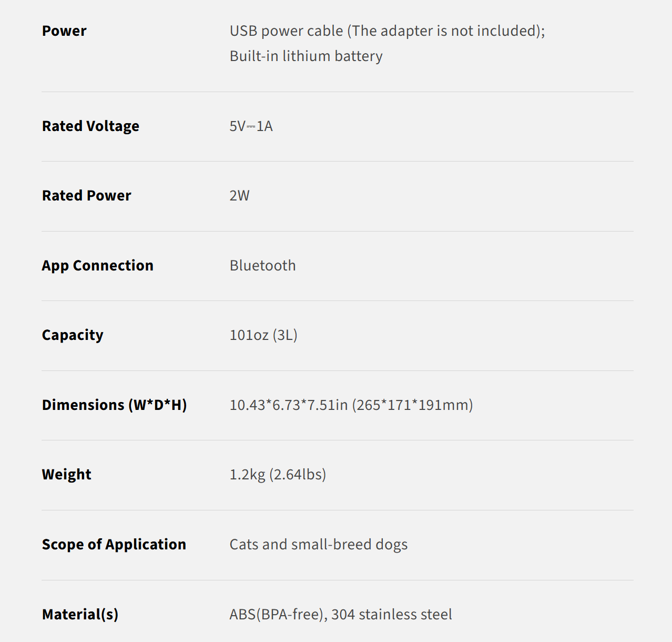Screen dimensions: 672x642
Task: Click the "App Connection" label
Action: tap(98, 266)
